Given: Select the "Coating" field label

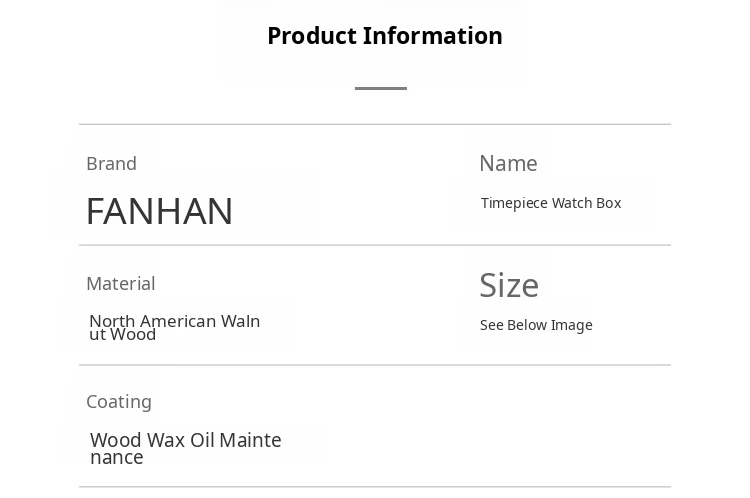Looking at the screenshot, I should (119, 401).
